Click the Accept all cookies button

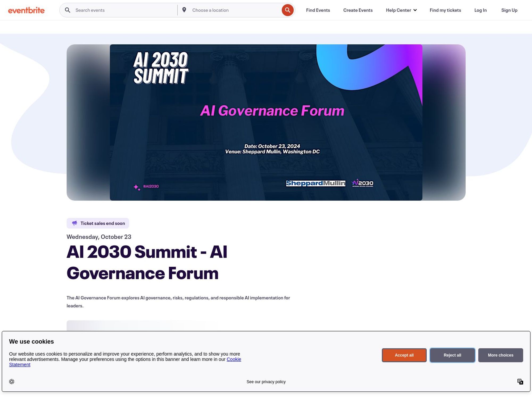404,355
